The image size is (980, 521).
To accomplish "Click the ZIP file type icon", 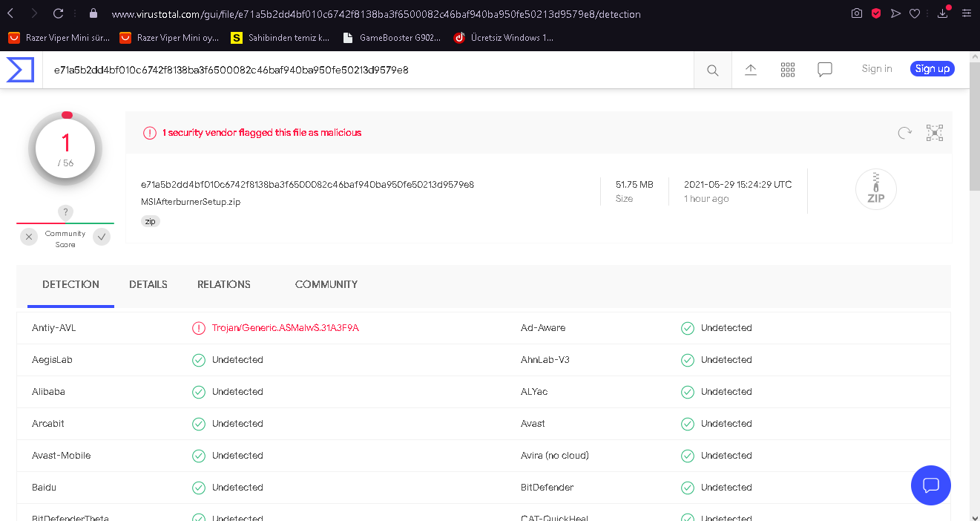I will (876, 189).
